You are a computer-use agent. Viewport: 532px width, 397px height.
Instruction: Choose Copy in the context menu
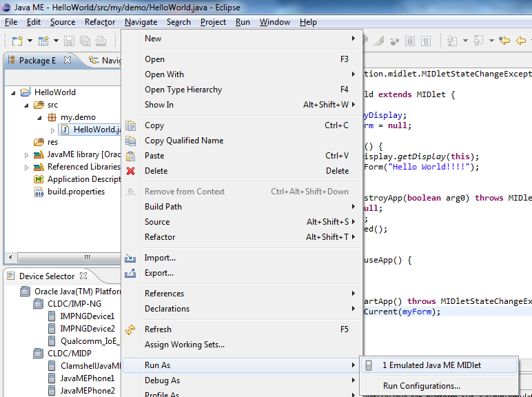click(242, 125)
